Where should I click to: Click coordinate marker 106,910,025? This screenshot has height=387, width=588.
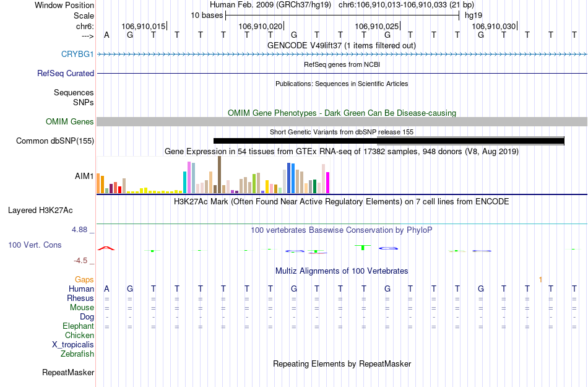[x=378, y=26]
